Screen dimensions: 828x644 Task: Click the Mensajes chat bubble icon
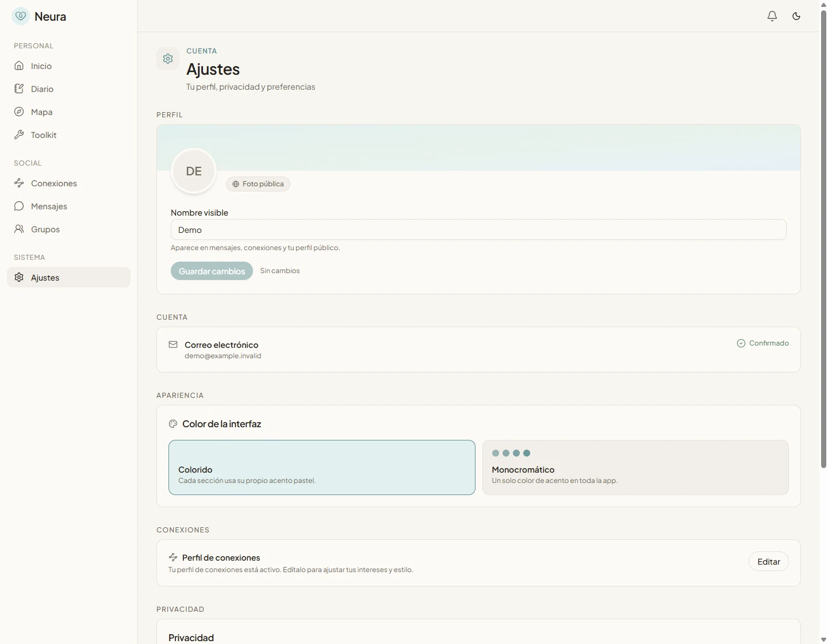(x=19, y=206)
